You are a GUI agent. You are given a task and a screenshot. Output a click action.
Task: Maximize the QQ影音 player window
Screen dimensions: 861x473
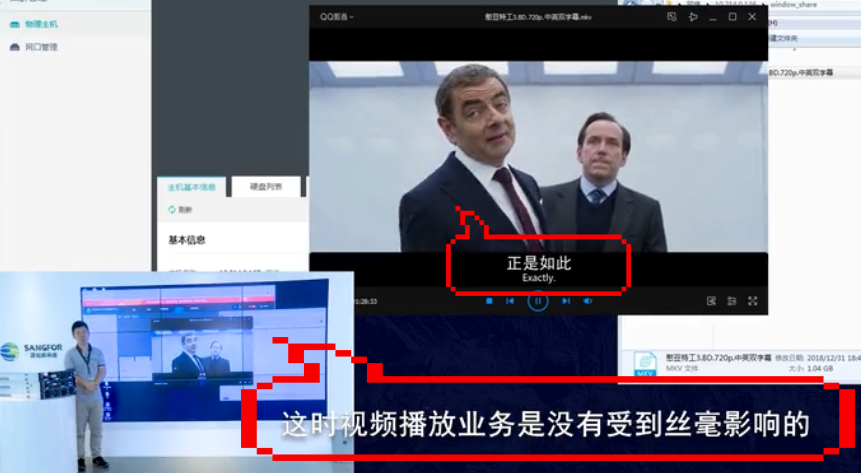click(x=732, y=17)
